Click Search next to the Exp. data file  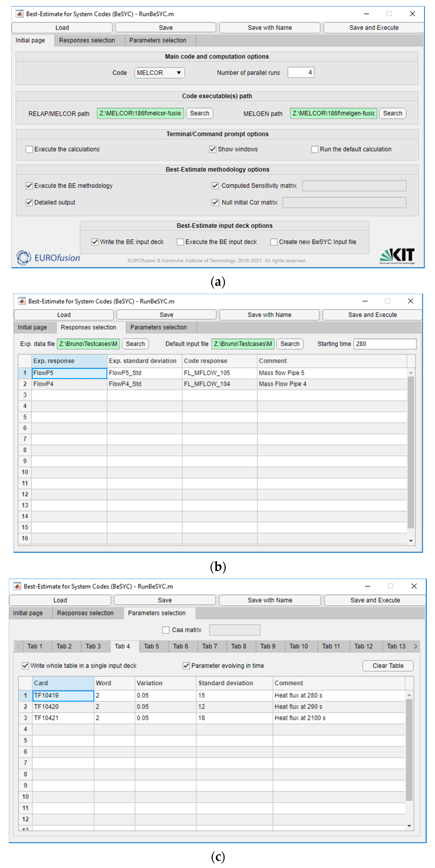click(x=135, y=344)
